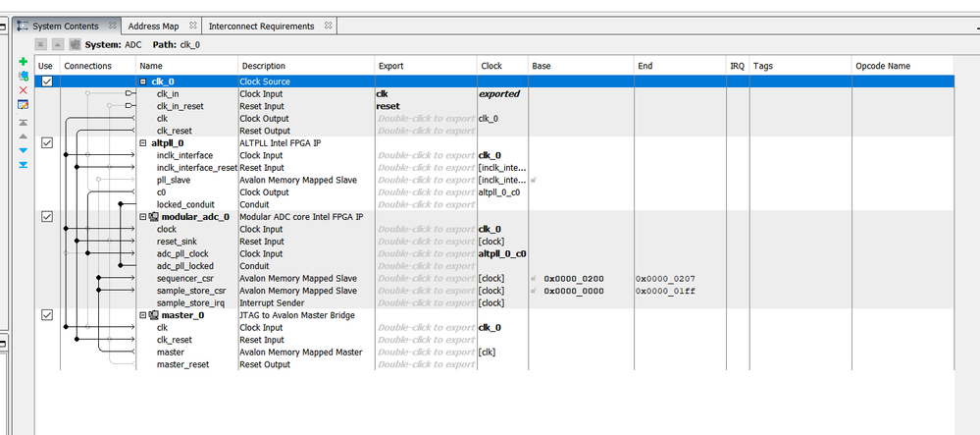
Task: Uncheck the Use checkbox for master_0
Action: click(x=47, y=315)
